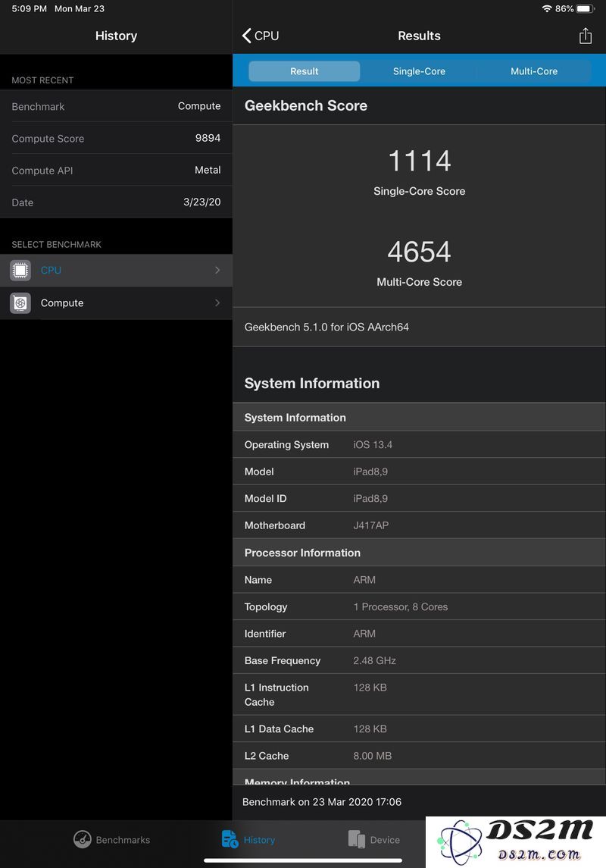Tap the Geekbench 5.1.0 for iOS AArch64 text
The image size is (606, 868).
(x=326, y=327)
